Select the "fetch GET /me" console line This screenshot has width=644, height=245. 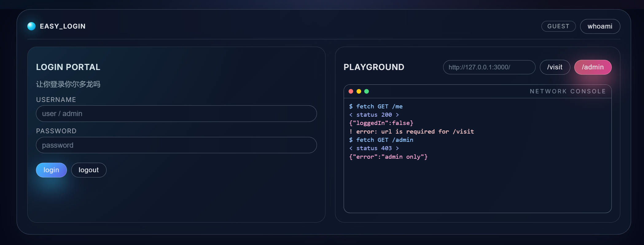(376, 107)
